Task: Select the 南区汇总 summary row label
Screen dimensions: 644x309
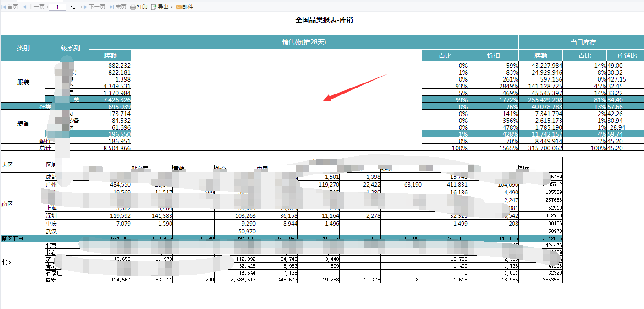Action: (x=13, y=238)
